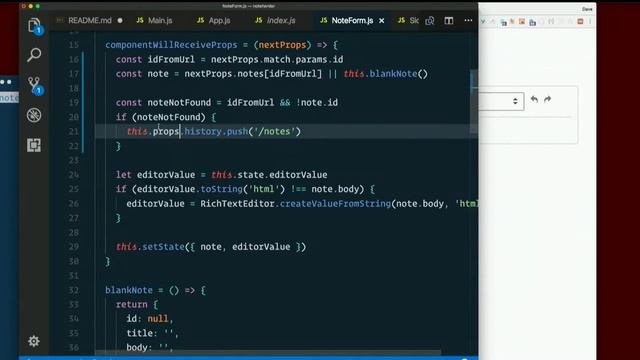
Task: Click the redo arrow in the browser editor
Action: pos(548,99)
